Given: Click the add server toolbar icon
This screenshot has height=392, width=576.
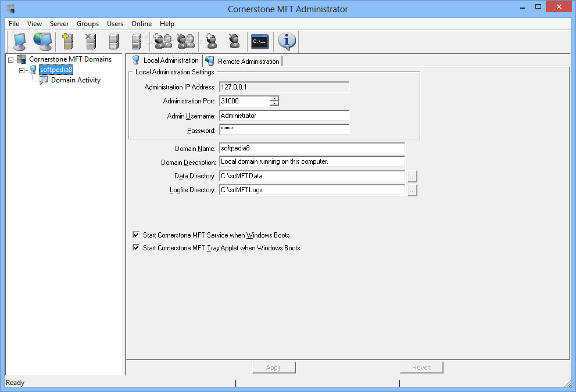Looking at the screenshot, I should (68, 41).
